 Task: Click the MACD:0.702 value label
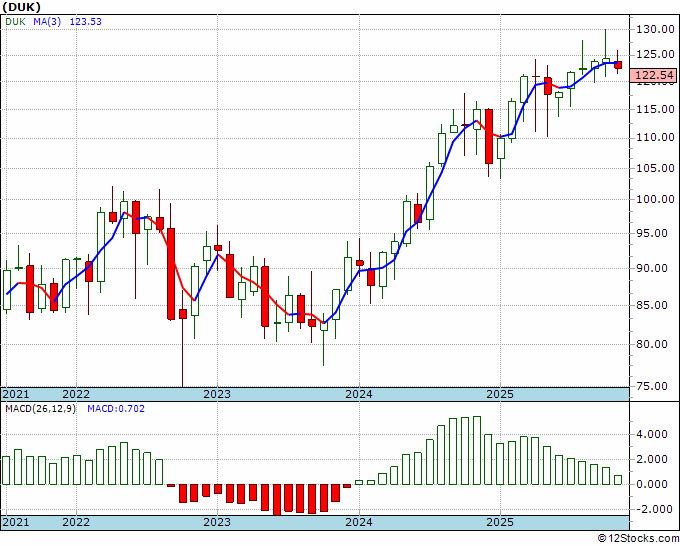tap(116, 409)
